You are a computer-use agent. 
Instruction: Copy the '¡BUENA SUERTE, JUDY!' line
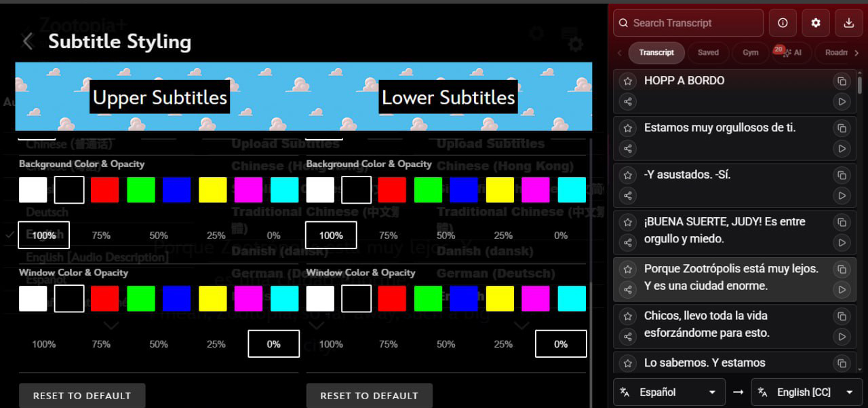pos(842,222)
